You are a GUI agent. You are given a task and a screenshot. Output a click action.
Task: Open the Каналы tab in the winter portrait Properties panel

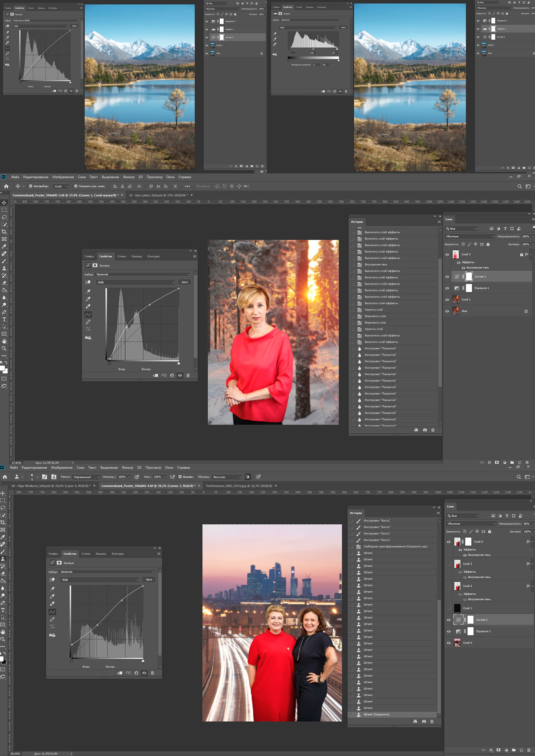point(137,256)
